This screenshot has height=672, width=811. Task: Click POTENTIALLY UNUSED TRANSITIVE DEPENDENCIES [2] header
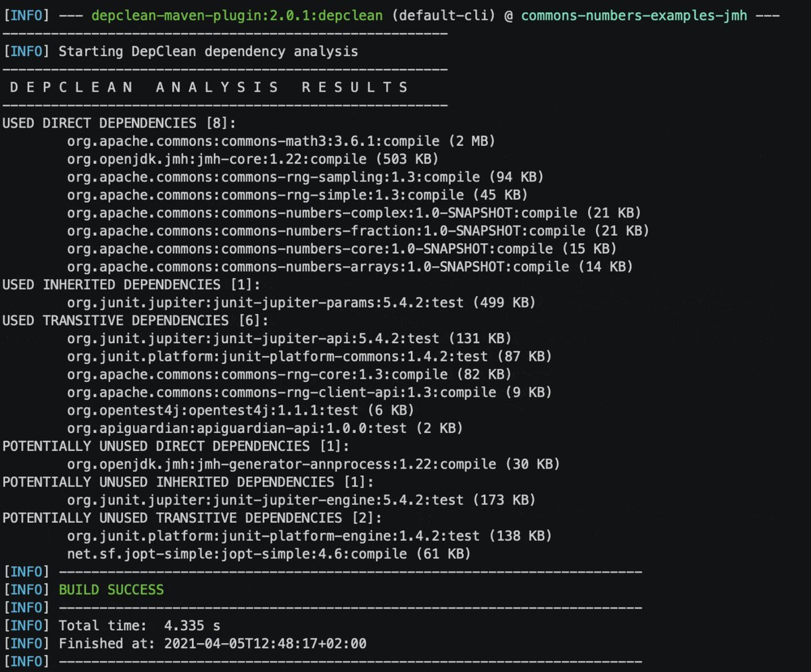coord(192,517)
